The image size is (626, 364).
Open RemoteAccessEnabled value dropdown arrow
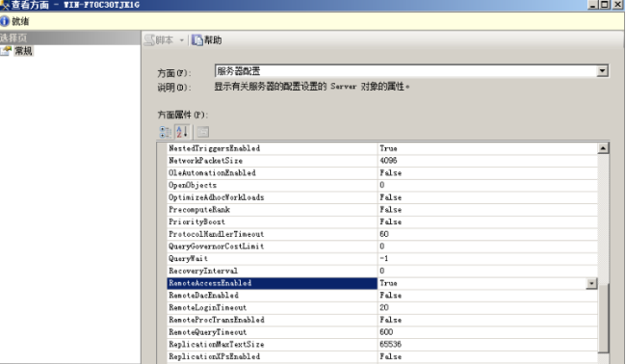pyautogui.click(x=591, y=283)
